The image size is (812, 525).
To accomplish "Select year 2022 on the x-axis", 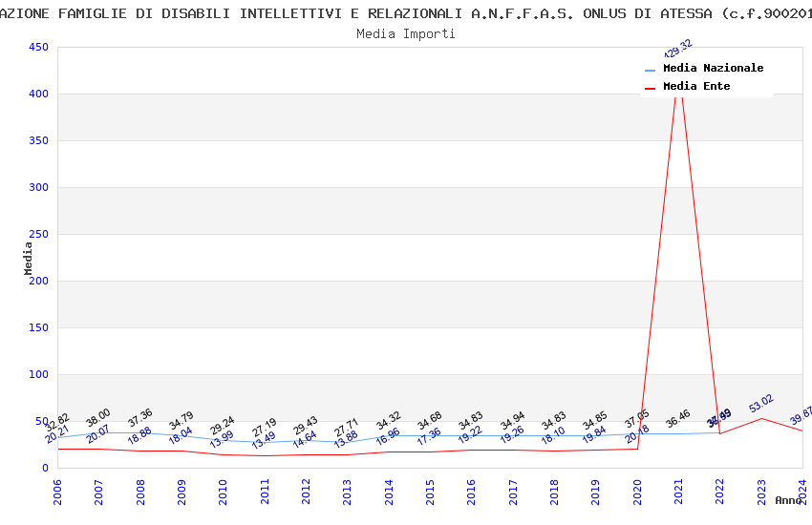I will click(720, 492).
